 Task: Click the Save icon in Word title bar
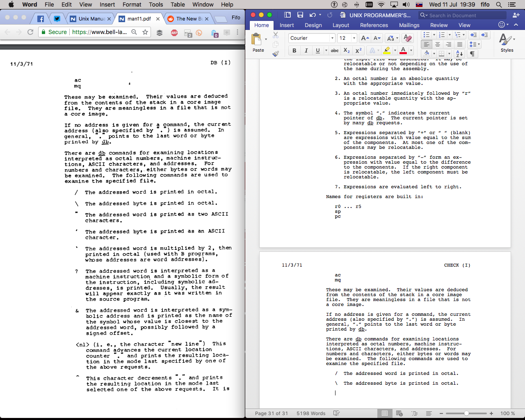click(x=300, y=15)
